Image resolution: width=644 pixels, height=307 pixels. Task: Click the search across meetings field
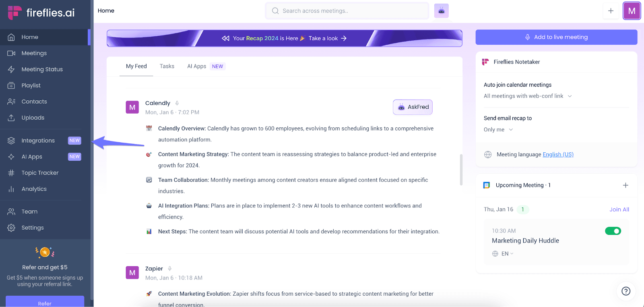[347, 11]
